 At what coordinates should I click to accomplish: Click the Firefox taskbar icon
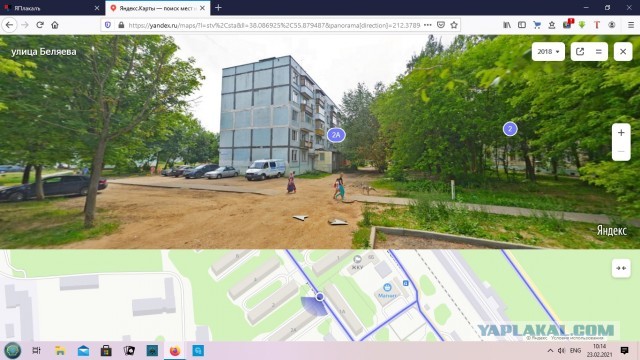pos(175,351)
